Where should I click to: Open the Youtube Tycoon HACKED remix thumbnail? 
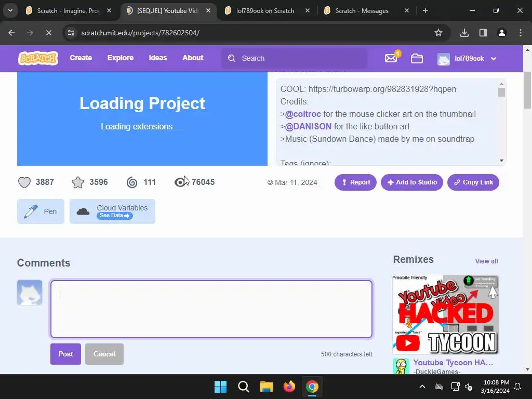(x=445, y=315)
